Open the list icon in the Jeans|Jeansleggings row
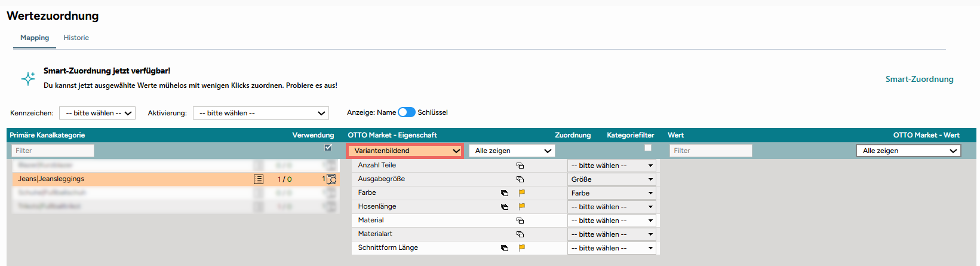The height and width of the screenshot is (266, 980). [259, 179]
